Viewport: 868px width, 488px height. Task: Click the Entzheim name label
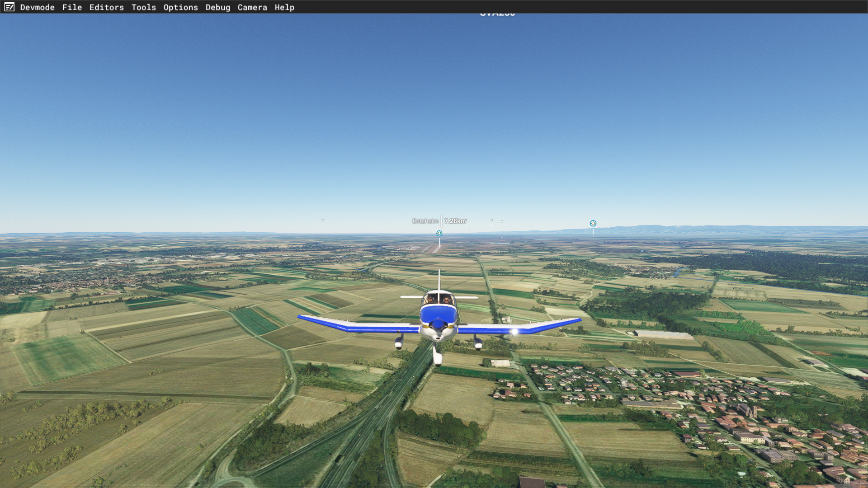tap(425, 221)
